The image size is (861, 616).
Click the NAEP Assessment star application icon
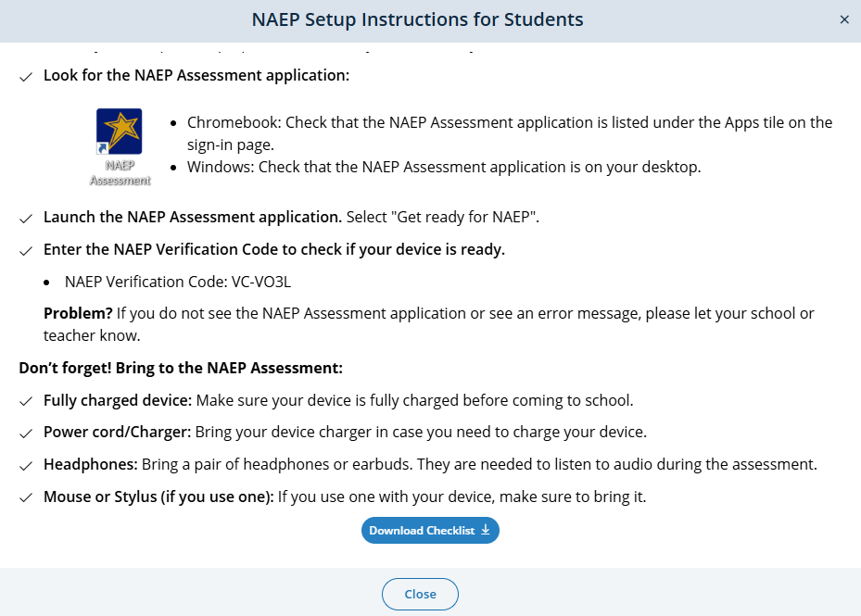[119, 132]
